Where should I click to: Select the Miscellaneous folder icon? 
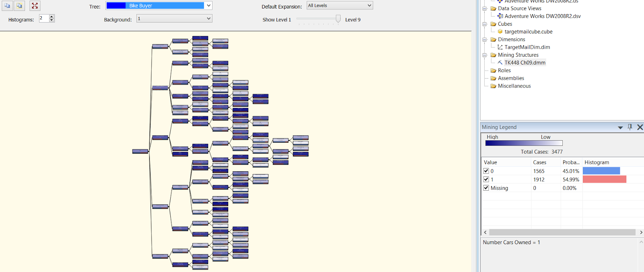(x=493, y=86)
